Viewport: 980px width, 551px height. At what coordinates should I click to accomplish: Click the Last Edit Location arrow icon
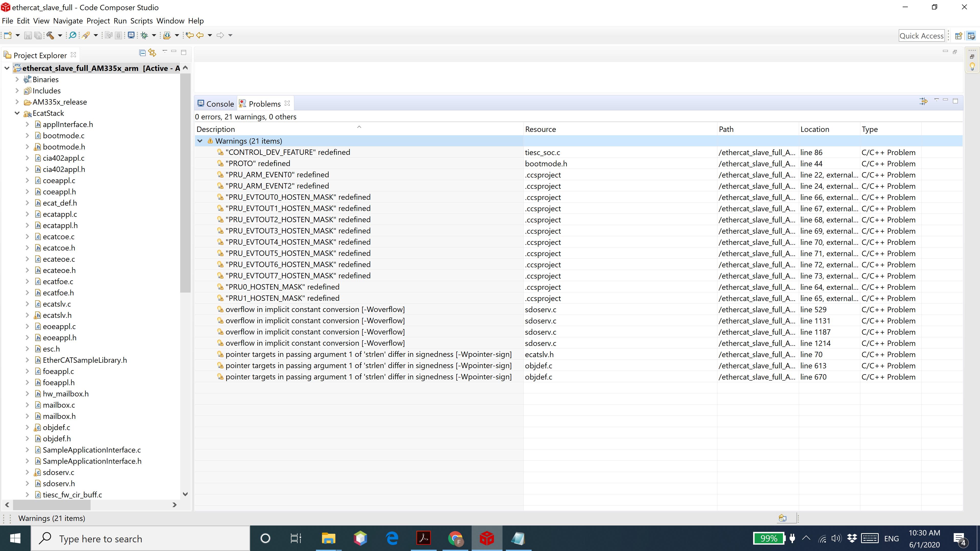point(189,35)
